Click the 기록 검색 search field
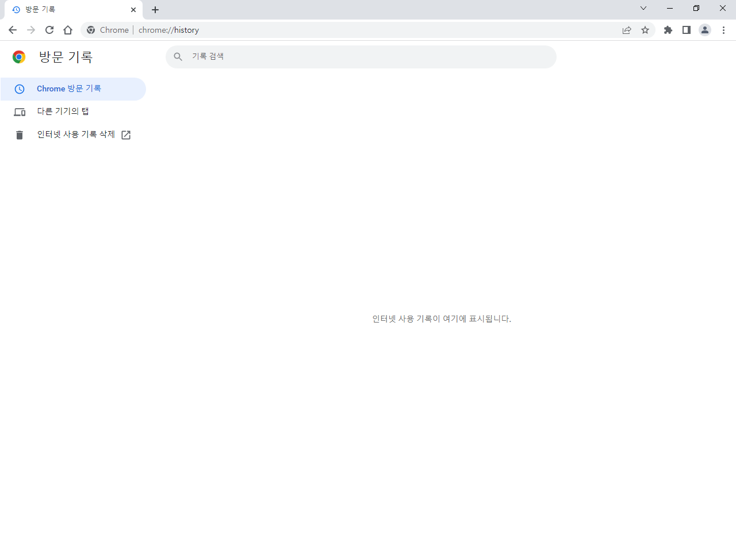 [361, 57]
